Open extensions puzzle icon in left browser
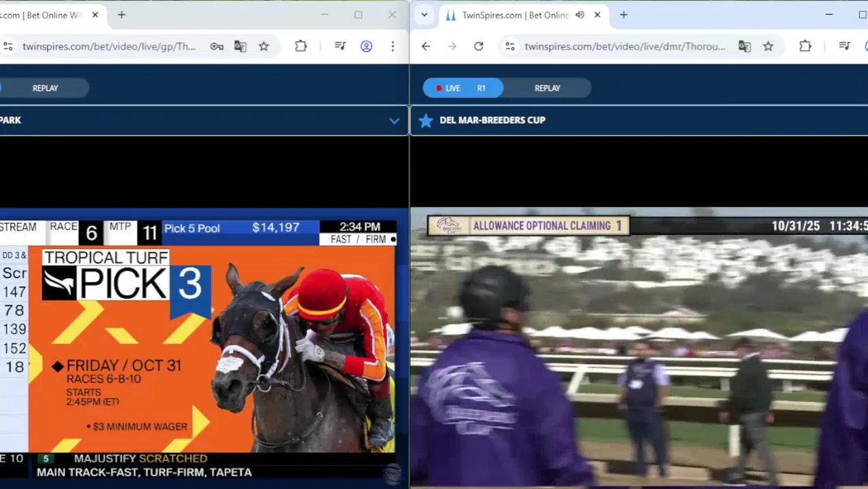 point(301,46)
